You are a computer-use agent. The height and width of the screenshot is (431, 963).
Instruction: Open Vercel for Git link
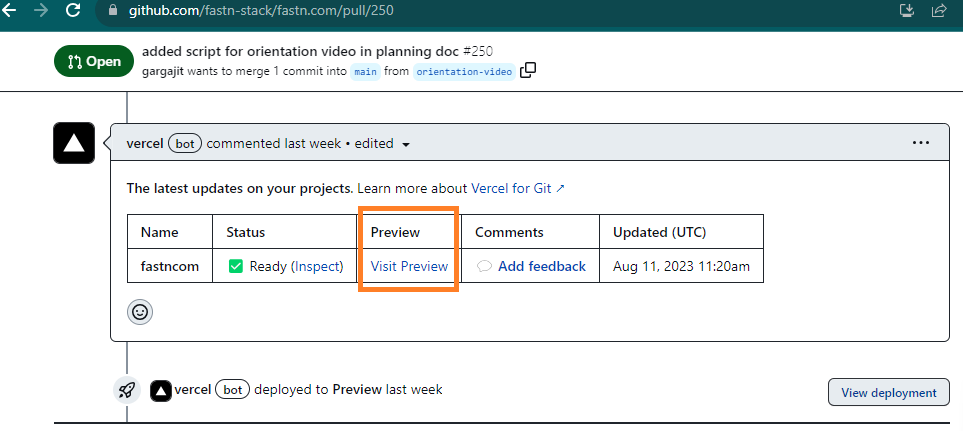coord(517,188)
